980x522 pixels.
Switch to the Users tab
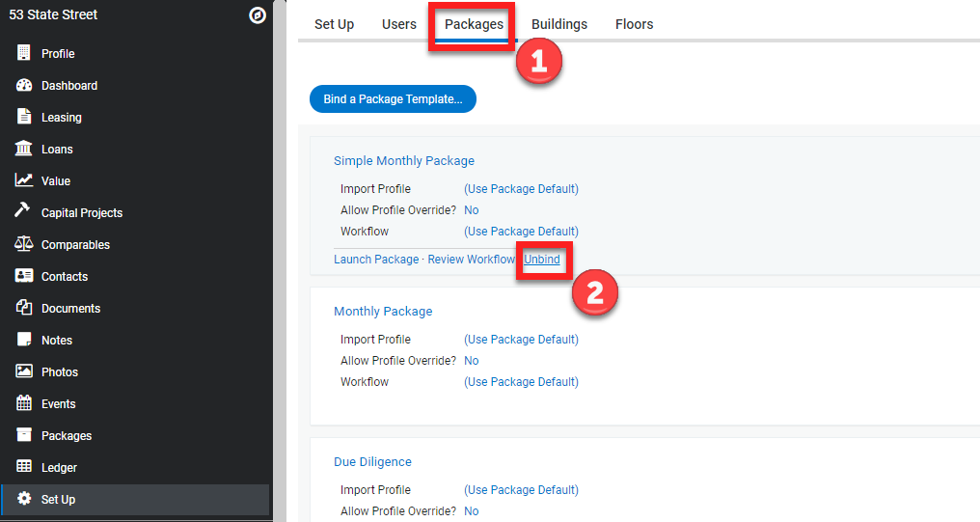pos(398,24)
